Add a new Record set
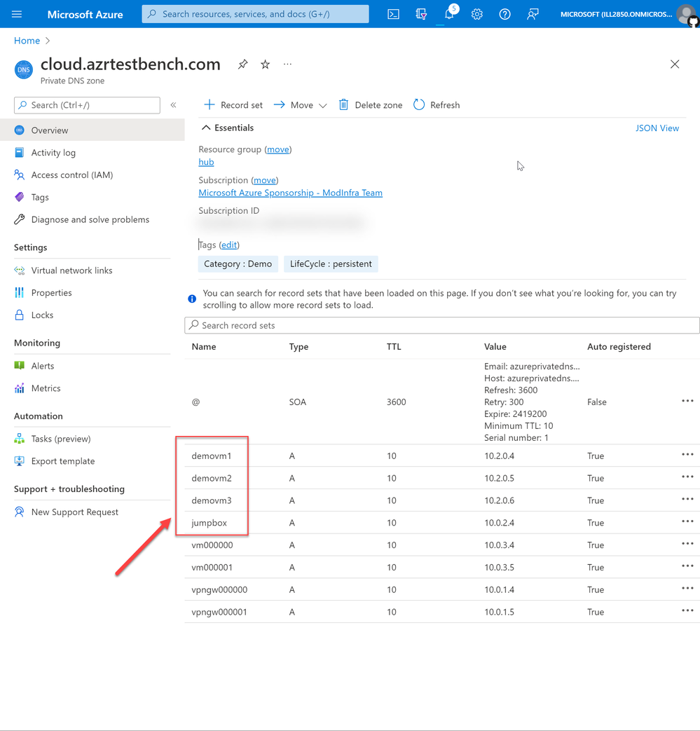Image resolution: width=700 pixels, height=731 pixels. [233, 105]
